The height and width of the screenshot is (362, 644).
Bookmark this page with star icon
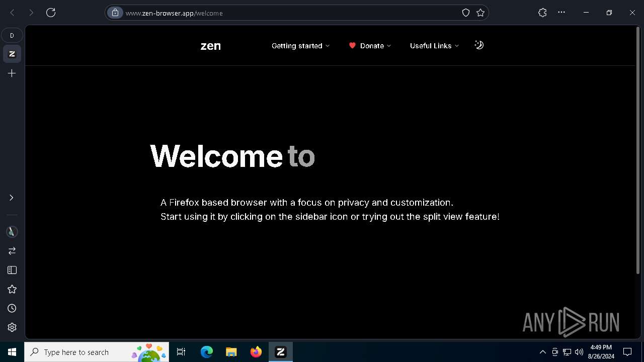click(480, 13)
